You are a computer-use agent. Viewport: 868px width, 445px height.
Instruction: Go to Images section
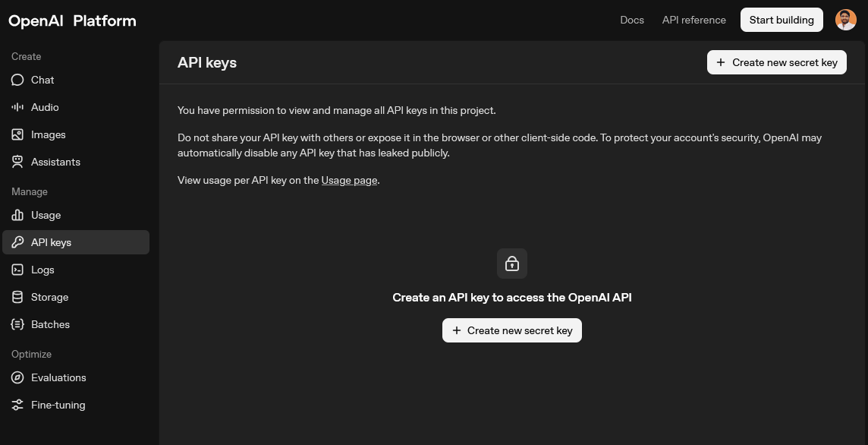tap(76, 134)
